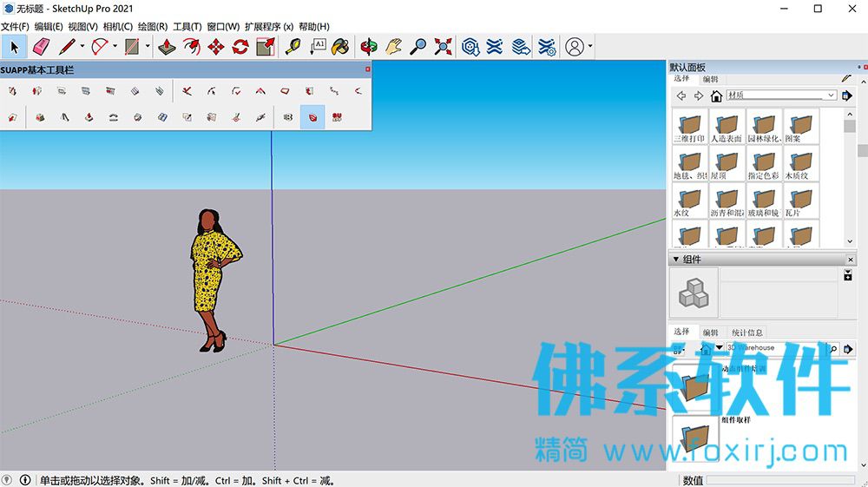Open the 屋顶 material folder
Viewport: 868px width, 487px height.
727,162
